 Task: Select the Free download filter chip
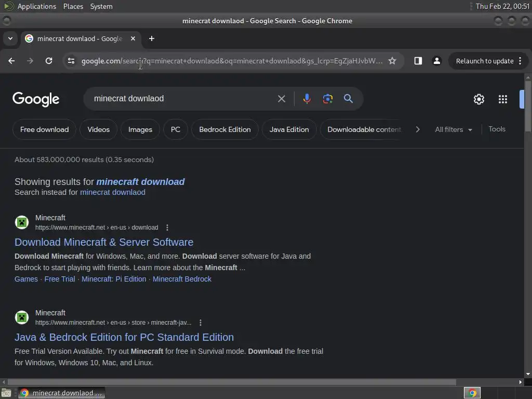coord(45,129)
